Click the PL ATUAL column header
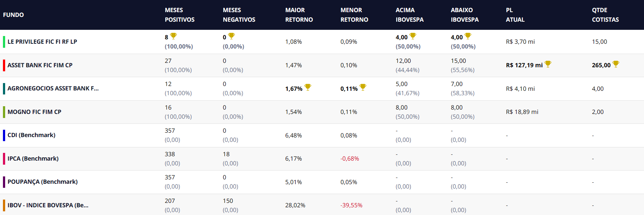The image size is (644, 215). click(515, 15)
